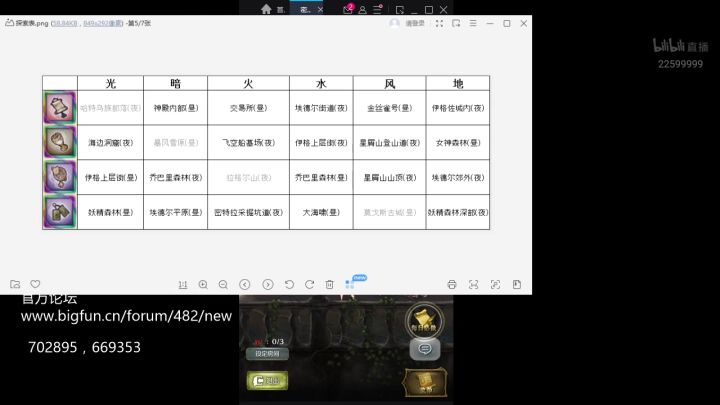Click scan-frame icon left of text recognition

click(x=473, y=285)
